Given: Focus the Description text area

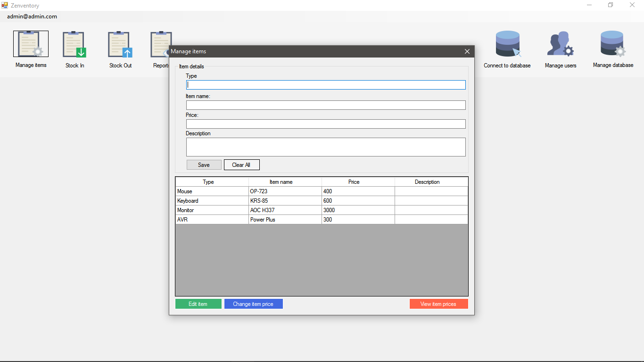Looking at the screenshot, I should click(326, 147).
